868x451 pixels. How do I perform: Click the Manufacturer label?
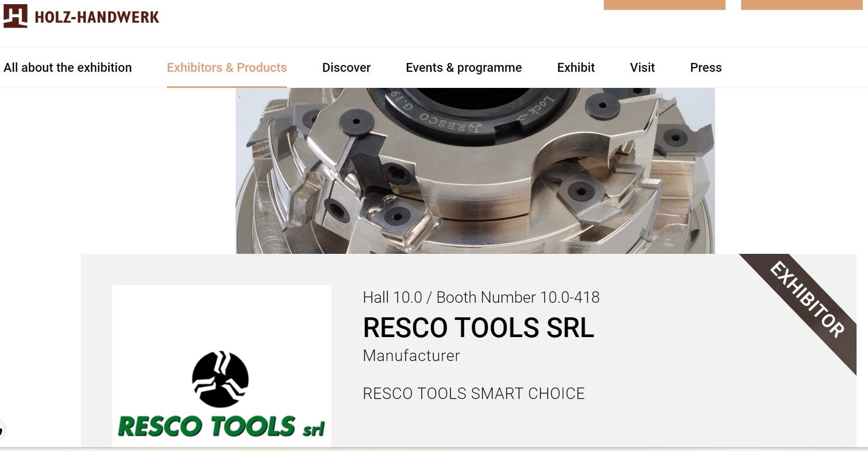(x=411, y=356)
